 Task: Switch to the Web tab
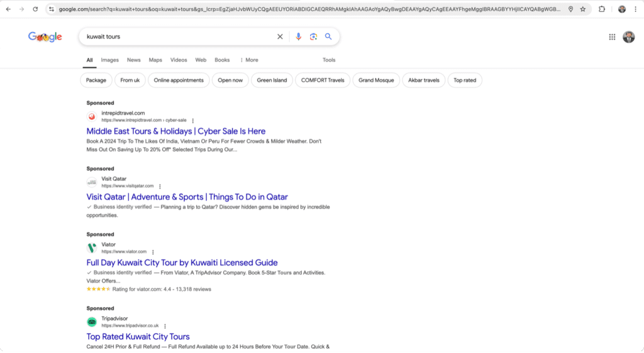(x=201, y=60)
